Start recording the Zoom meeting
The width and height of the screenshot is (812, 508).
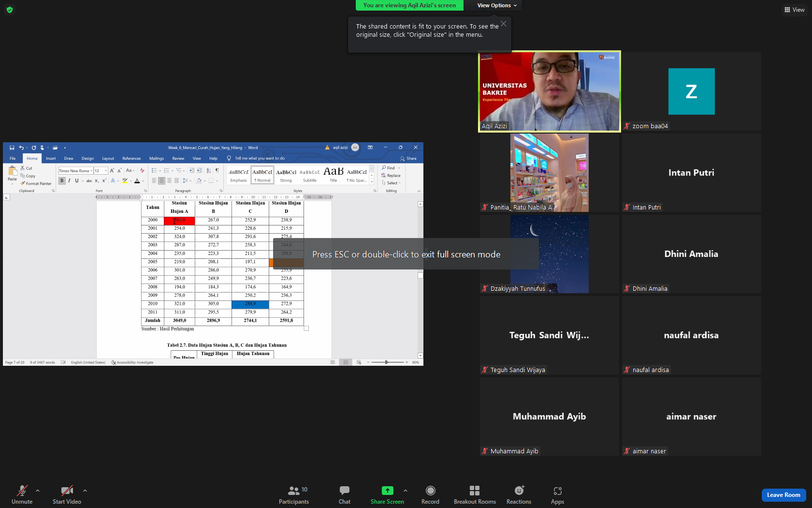(x=430, y=495)
